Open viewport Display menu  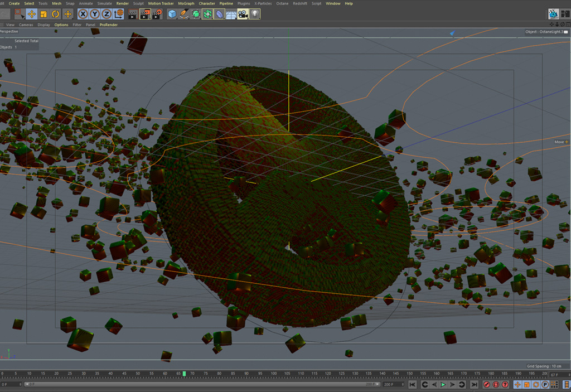tap(43, 25)
